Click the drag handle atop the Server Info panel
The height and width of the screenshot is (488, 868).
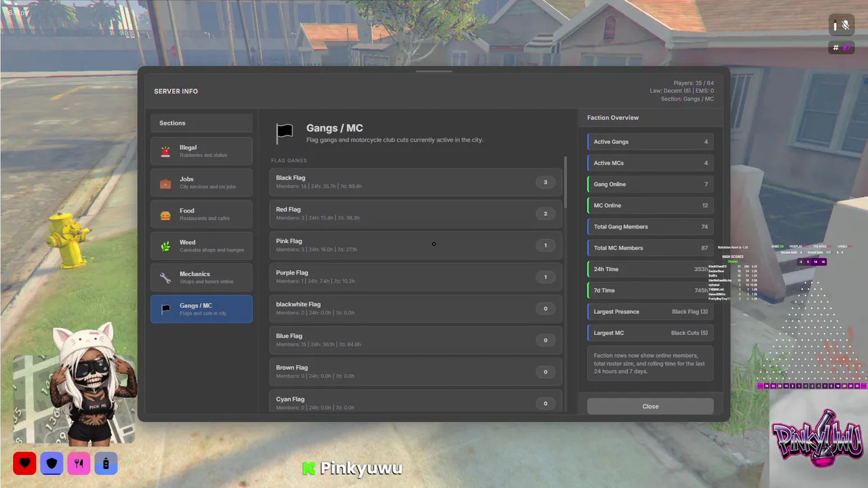pos(434,71)
